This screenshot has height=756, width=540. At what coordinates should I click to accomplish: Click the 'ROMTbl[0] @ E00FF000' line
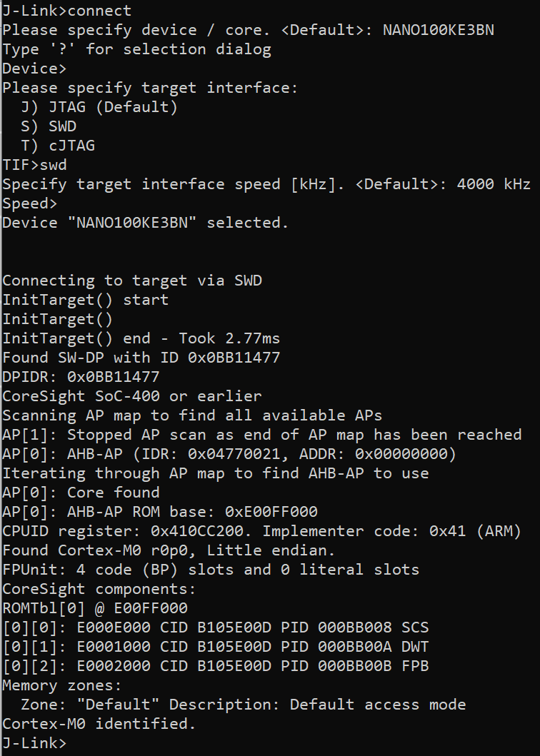coord(95,608)
